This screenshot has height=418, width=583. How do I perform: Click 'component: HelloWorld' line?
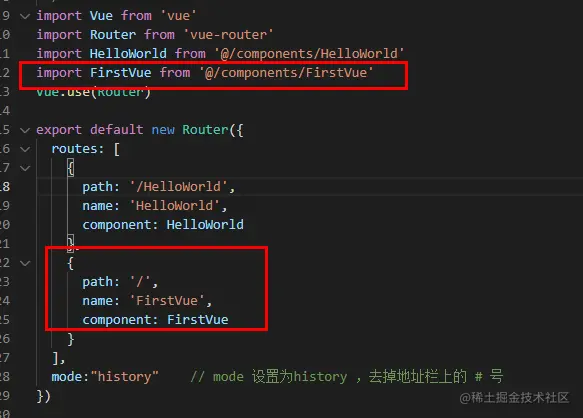[x=163, y=225]
